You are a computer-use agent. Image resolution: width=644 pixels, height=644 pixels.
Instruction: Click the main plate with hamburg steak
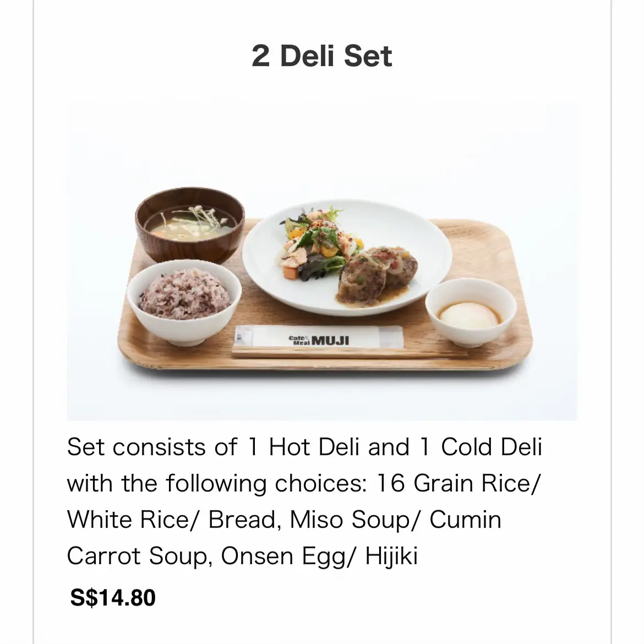point(347,258)
